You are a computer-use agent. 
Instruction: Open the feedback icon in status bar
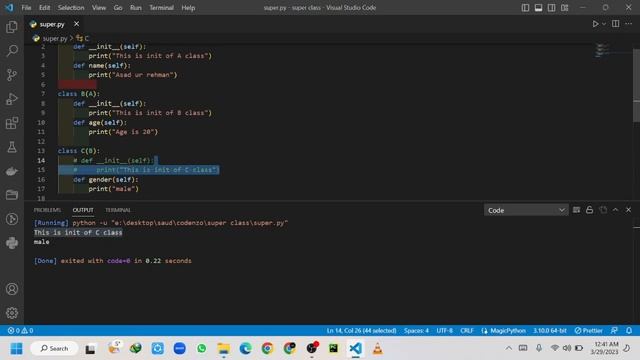click(x=614, y=330)
